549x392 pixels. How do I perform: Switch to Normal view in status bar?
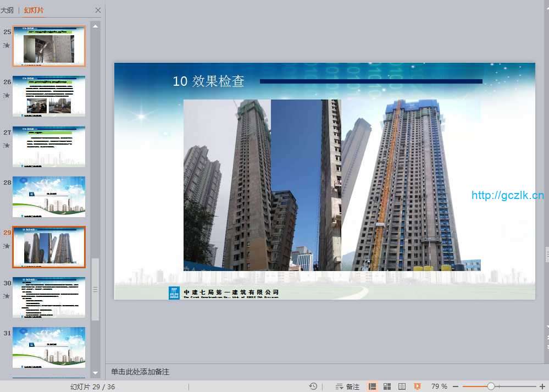coord(372,387)
